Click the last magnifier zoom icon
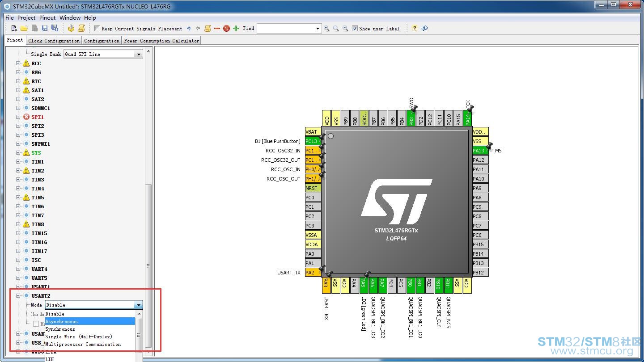This screenshot has height=362, width=644. pyautogui.click(x=345, y=29)
